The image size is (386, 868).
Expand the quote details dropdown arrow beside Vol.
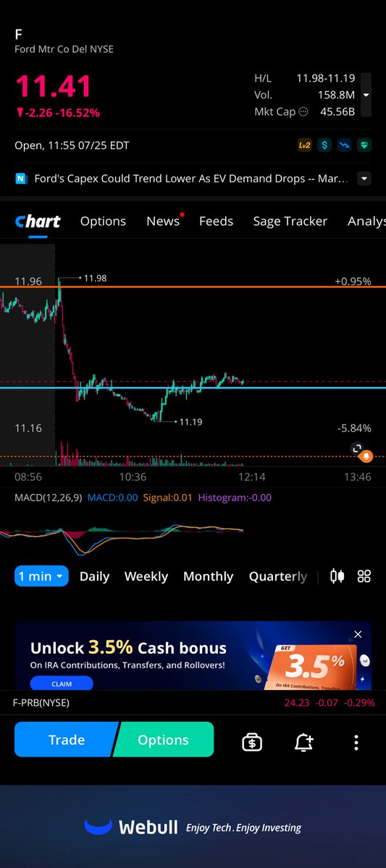click(x=366, y=95)
